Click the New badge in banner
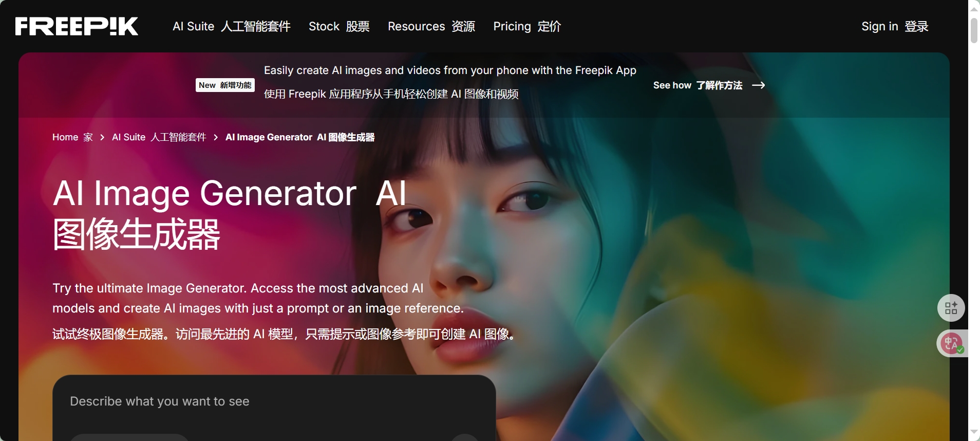The height and width of the screenshot is (441, 980). pyautogui.click(x=225, y=85)
